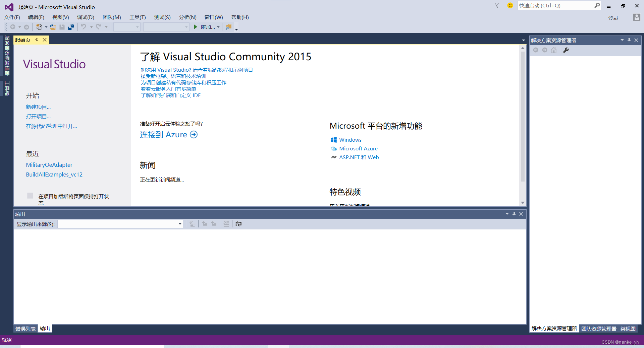The image size is (644, 348).
Task: Check 在项目加载后将页面保持打开状态 checkbox
Action: 30,196
